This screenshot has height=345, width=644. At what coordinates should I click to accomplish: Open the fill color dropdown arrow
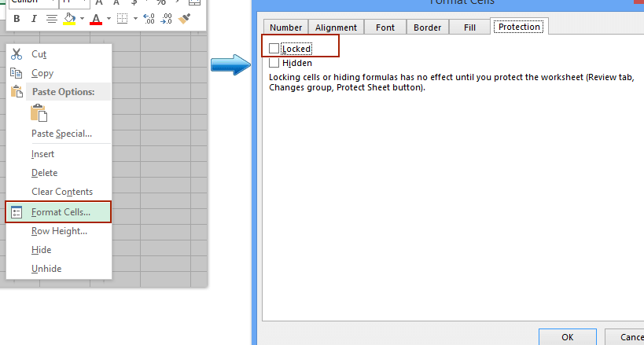tap(82, 19)
